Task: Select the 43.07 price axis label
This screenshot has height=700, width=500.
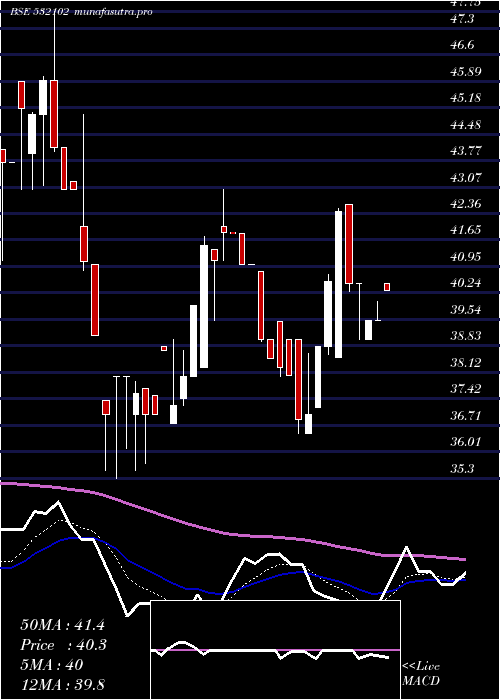Action: click(x=466, y=177)
